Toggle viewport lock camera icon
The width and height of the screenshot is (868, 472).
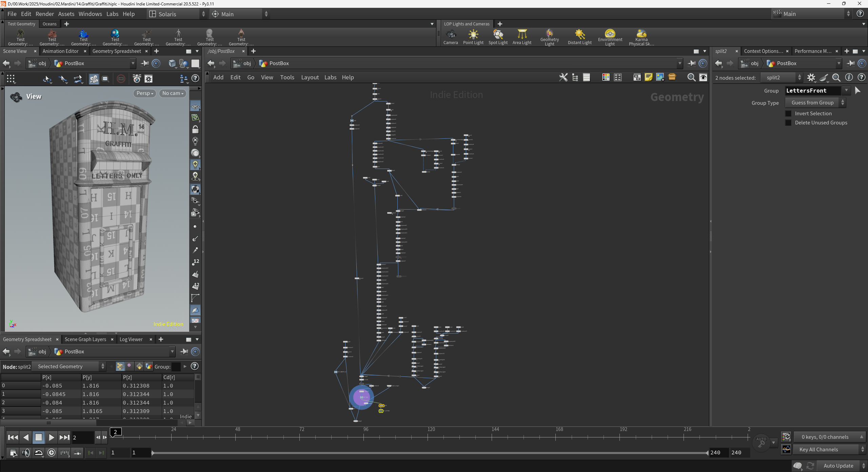(195, 130)
